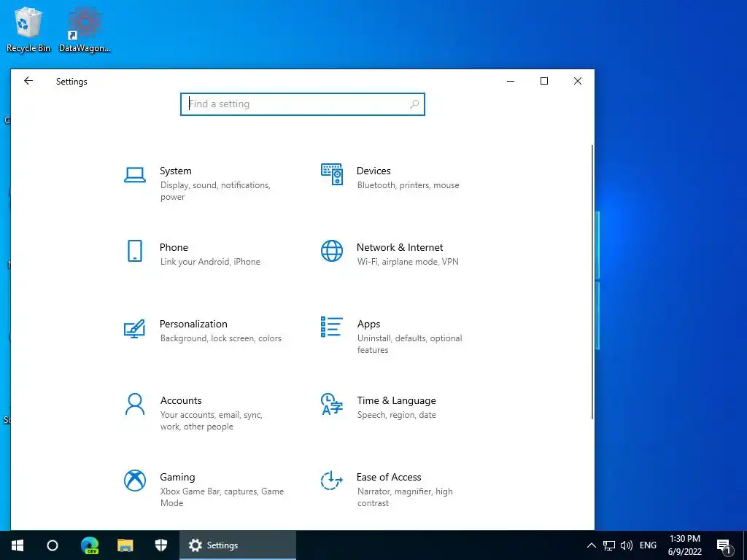Click the Settings taskbar button
Screen dimensions: 747x560
point(238,545)
